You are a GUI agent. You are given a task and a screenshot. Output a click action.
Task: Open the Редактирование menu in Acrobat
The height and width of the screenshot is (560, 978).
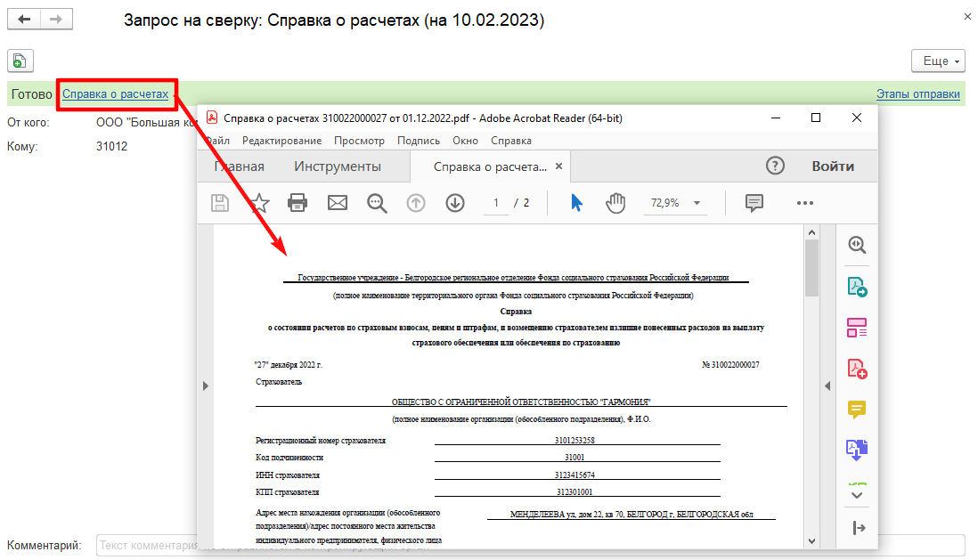282,141
